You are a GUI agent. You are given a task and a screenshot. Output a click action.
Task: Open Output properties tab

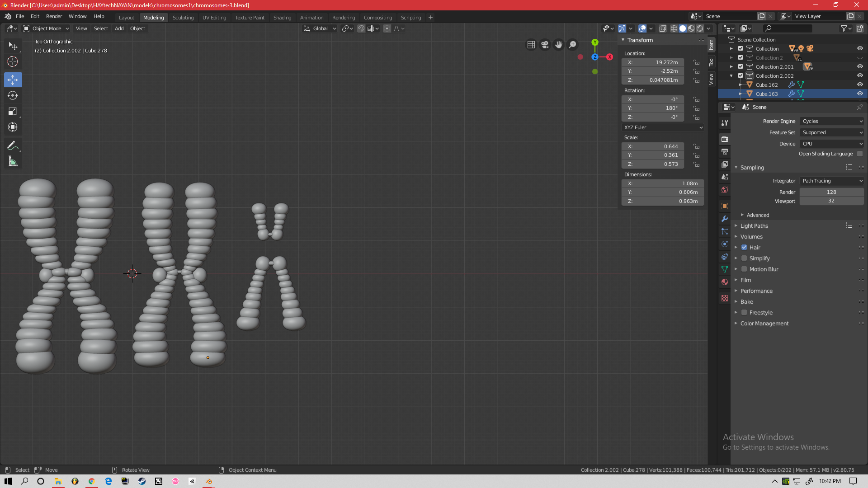[x=725, y=151]
